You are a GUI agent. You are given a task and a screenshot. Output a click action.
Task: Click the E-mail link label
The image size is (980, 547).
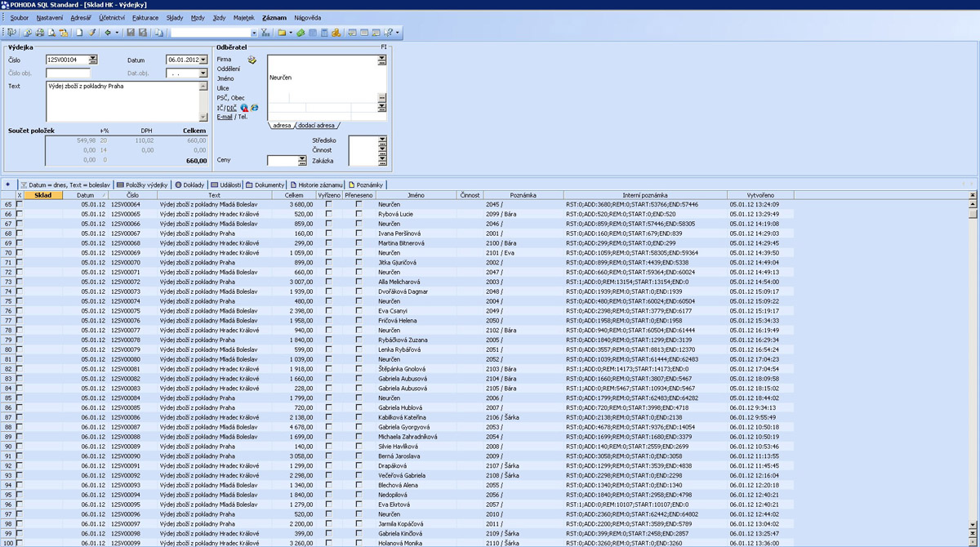tap(224, 117)
